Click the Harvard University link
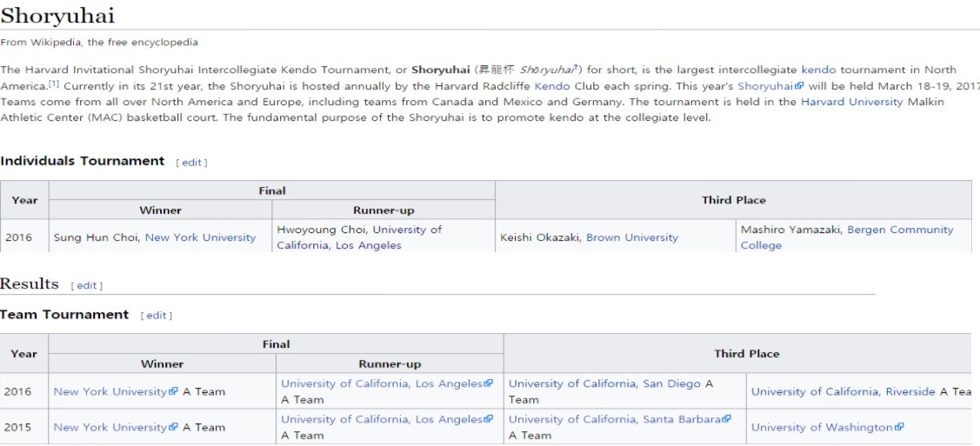 (852, 101)
